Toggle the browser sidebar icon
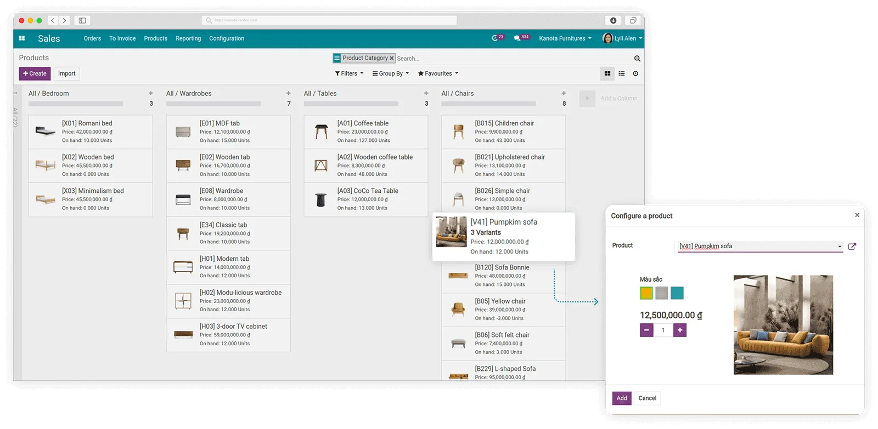 (82, 20)
